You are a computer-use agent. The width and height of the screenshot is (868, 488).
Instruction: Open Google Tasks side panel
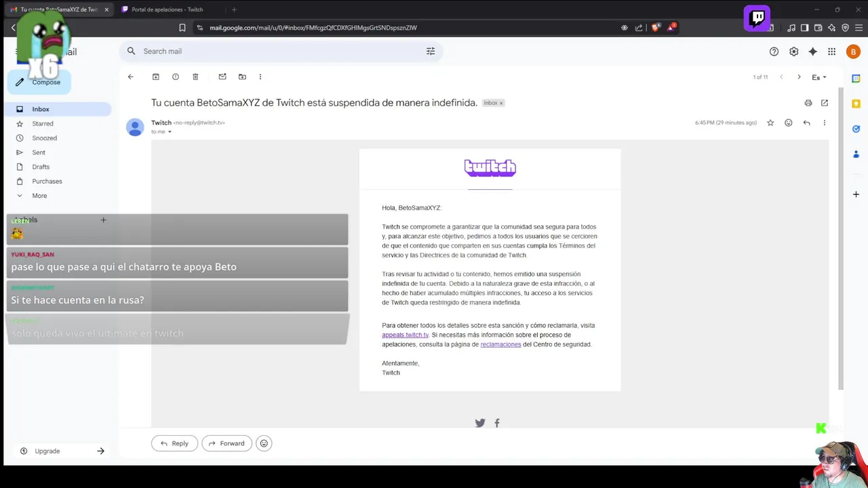[x=856, y=129]
